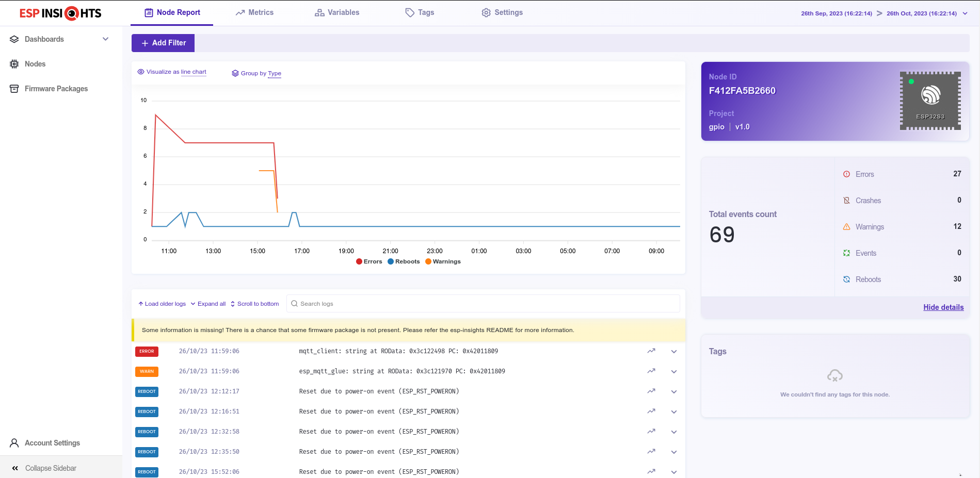Click the Warnings triangle icon
Image resolution: width=980 pixels, height=478 pixels.
point(846,227)
